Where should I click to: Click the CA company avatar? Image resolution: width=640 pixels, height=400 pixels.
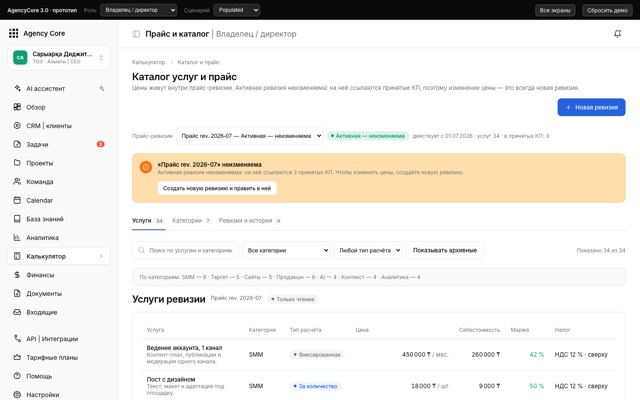coord(20,58)
